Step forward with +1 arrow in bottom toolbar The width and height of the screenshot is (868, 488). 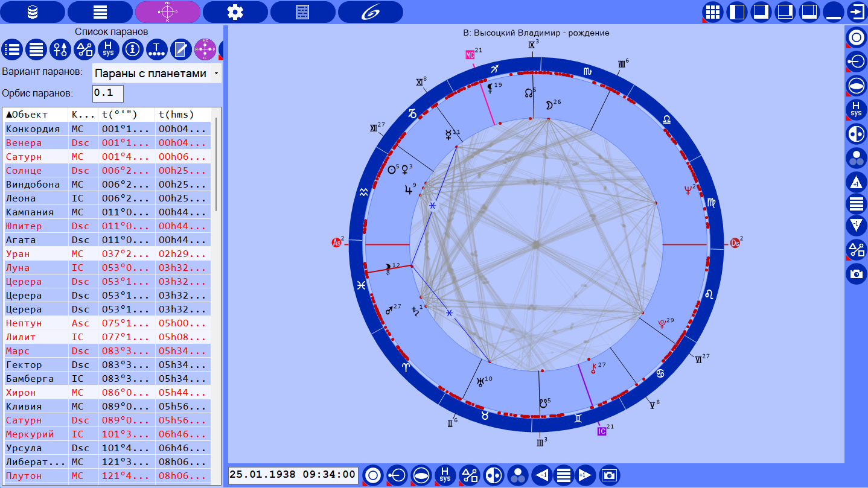[x=586, y=475]
